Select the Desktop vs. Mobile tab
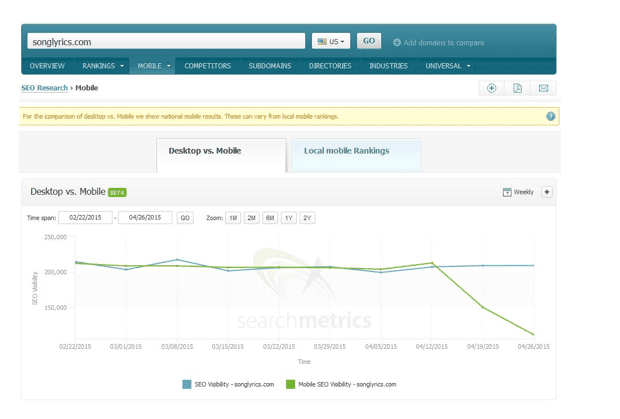 pyautogui.click(x=212, y=151)
